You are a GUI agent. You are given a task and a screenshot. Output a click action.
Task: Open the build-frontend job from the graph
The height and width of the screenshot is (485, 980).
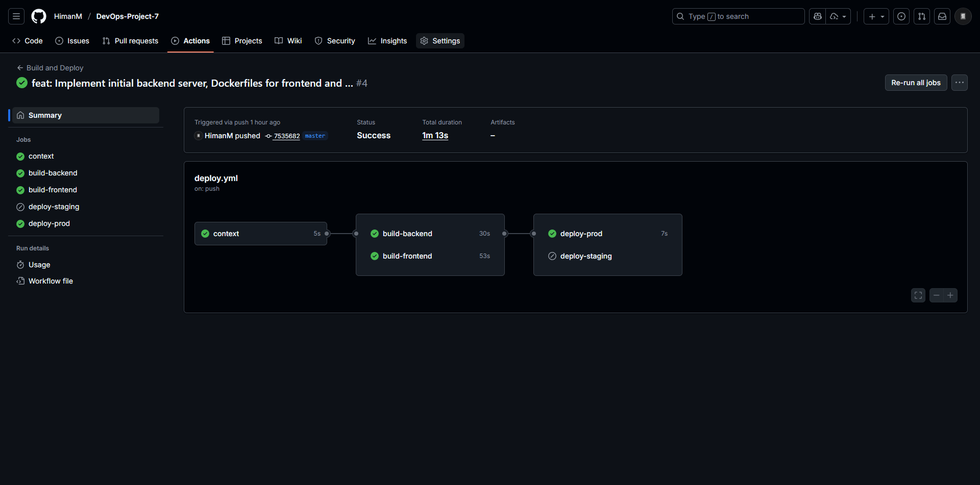pyautogui.click(x=407, y=256)
